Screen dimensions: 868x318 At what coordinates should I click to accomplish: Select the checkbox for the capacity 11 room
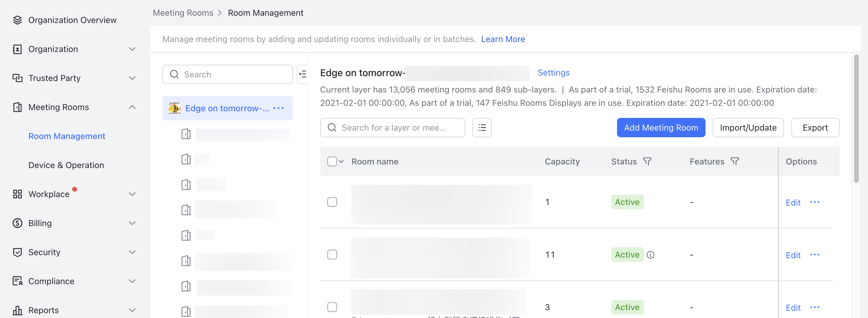pyautogui.click(x=332, y=255)
